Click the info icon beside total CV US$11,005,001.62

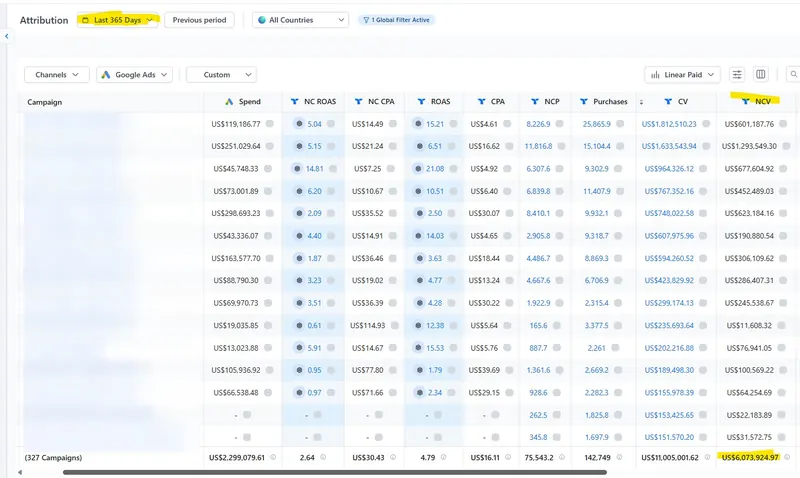(x=707, y=457)
